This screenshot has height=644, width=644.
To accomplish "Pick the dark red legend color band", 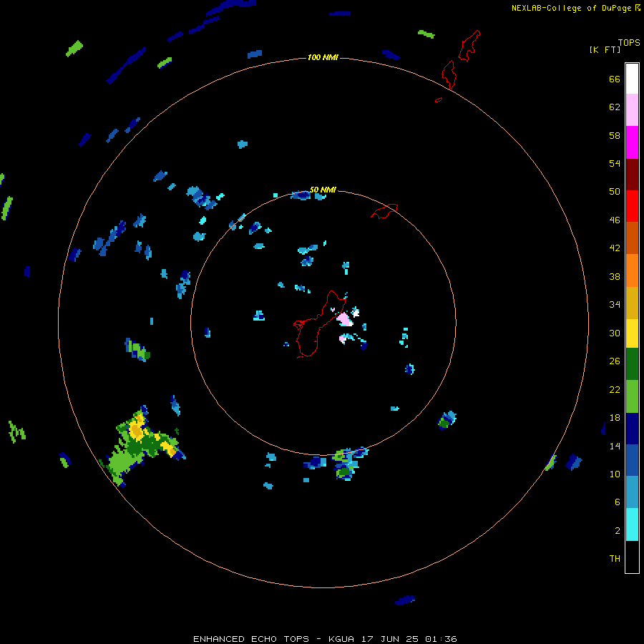I will (632, 174).
